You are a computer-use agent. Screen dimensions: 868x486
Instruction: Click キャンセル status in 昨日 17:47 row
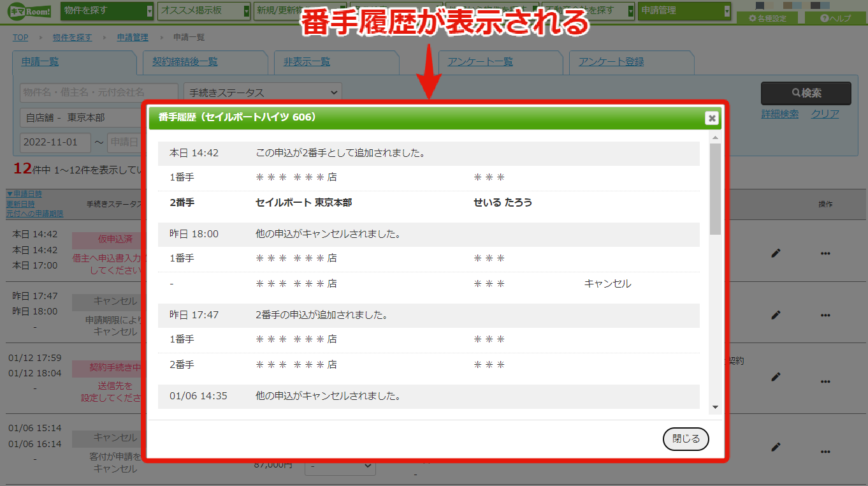115,301
